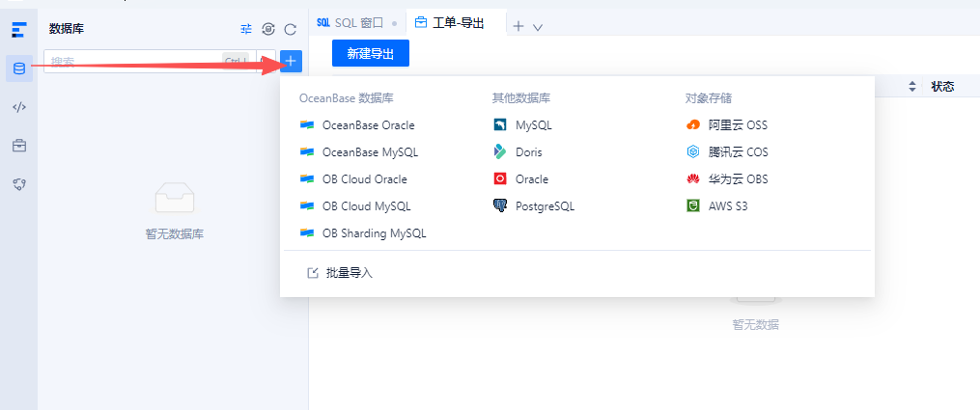The image size is (980, 410).
Task: Click the 新建导出 button
Action: pos(370,54)
